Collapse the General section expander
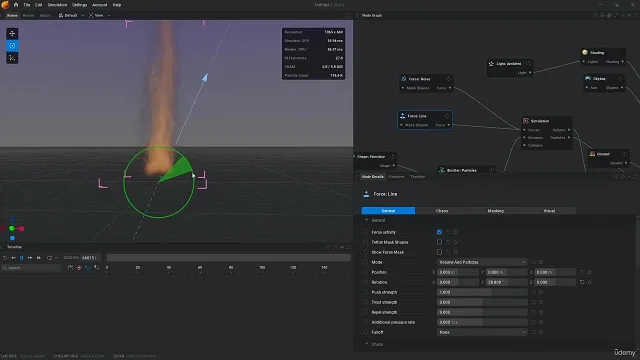The width and height of the screenshot is (640, 360). pos(367,220)
